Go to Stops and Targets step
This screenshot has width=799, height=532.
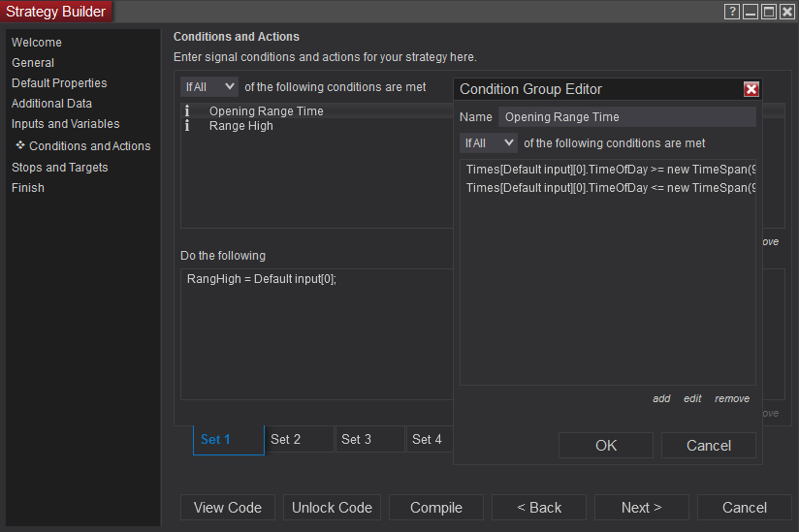pos(60,168)
